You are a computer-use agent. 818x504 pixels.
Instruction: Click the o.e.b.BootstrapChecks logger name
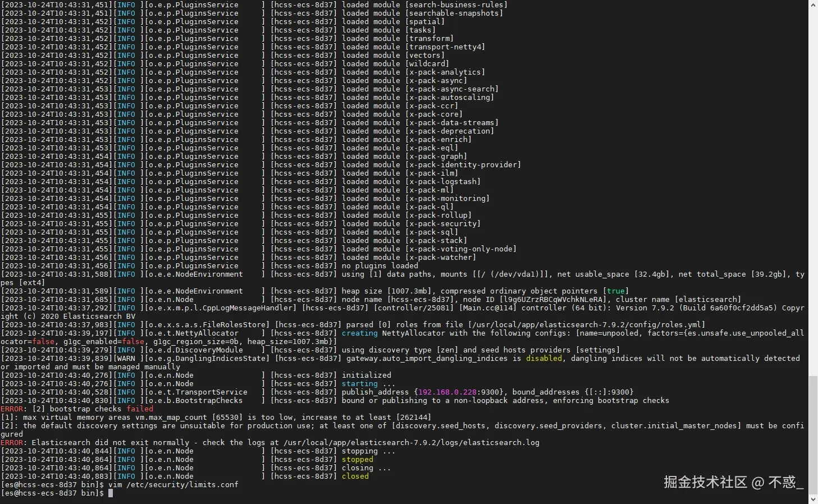tap(195, 401)
